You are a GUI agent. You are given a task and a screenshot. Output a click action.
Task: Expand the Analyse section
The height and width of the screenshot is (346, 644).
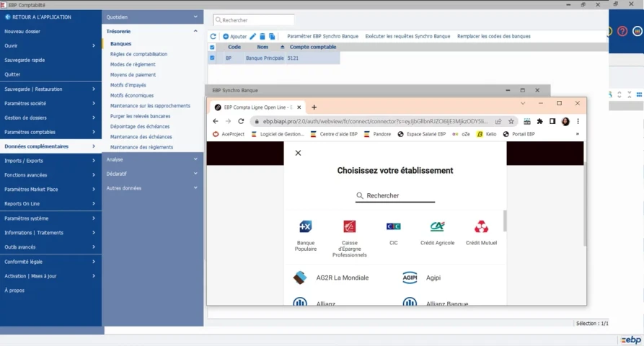click(x=152, y=159)
